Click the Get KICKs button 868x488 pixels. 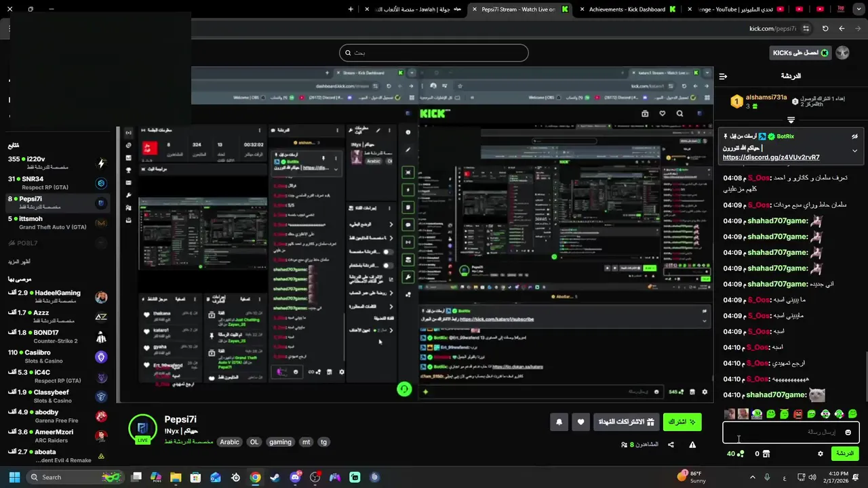(801, 53)
